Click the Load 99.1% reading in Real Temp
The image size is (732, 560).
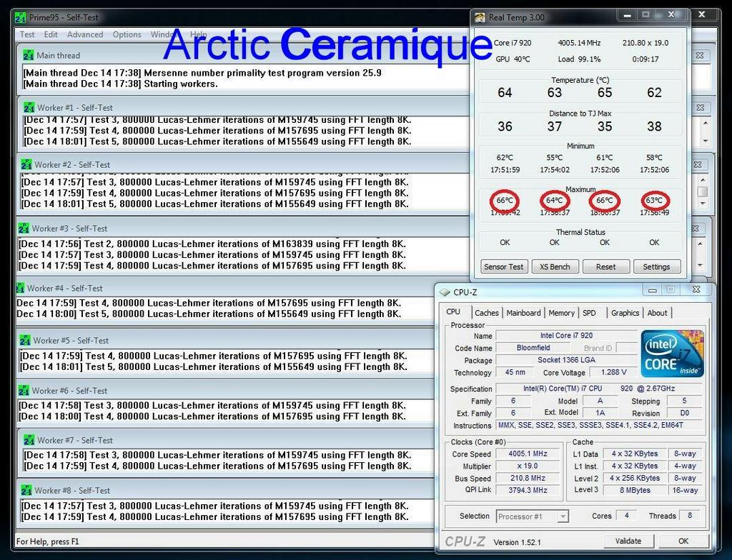(x=579, y=59)
